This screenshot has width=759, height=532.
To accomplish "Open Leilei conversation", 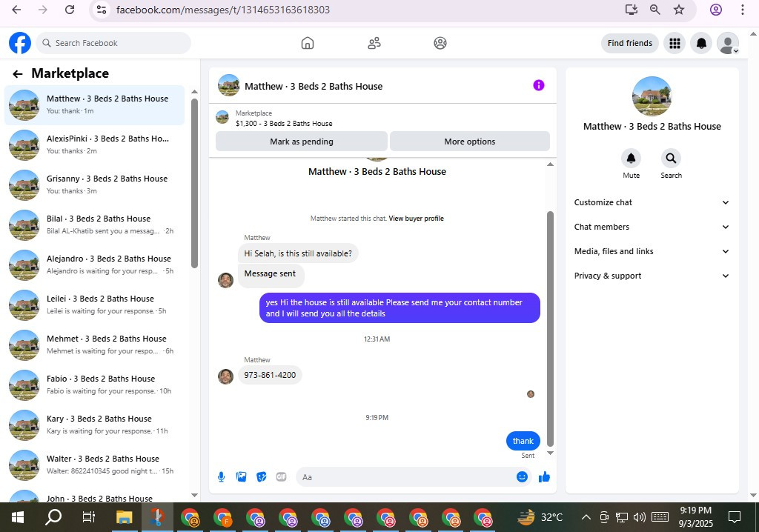I will [x=94, y=305].
